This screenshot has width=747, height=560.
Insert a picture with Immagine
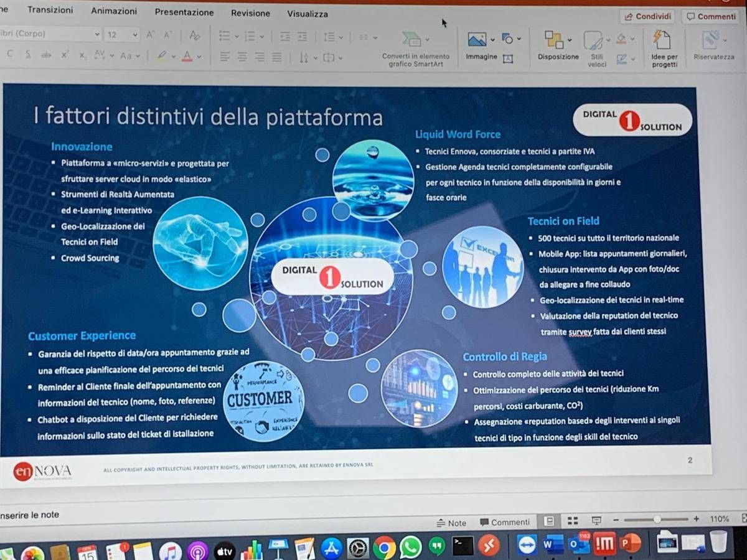coord(481,47)
